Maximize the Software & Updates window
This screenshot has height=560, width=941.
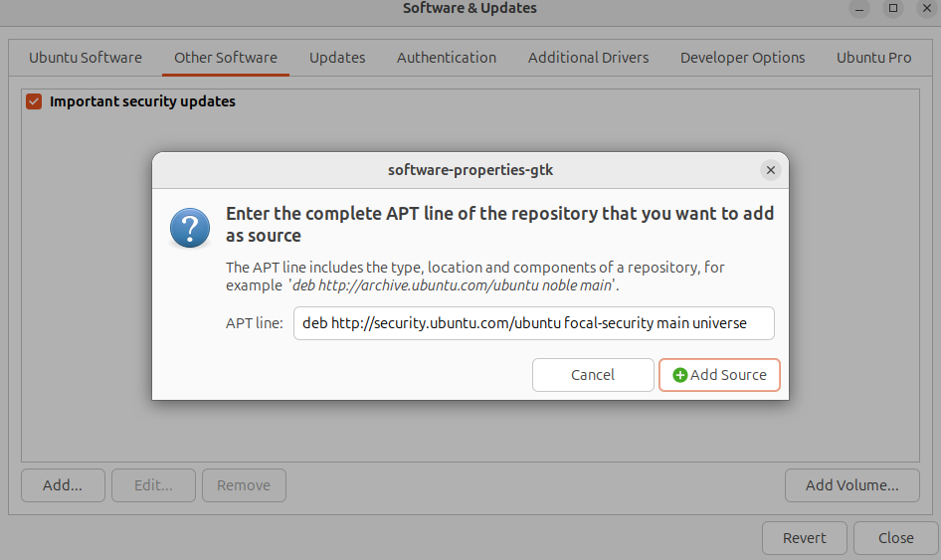coord(893,8)
